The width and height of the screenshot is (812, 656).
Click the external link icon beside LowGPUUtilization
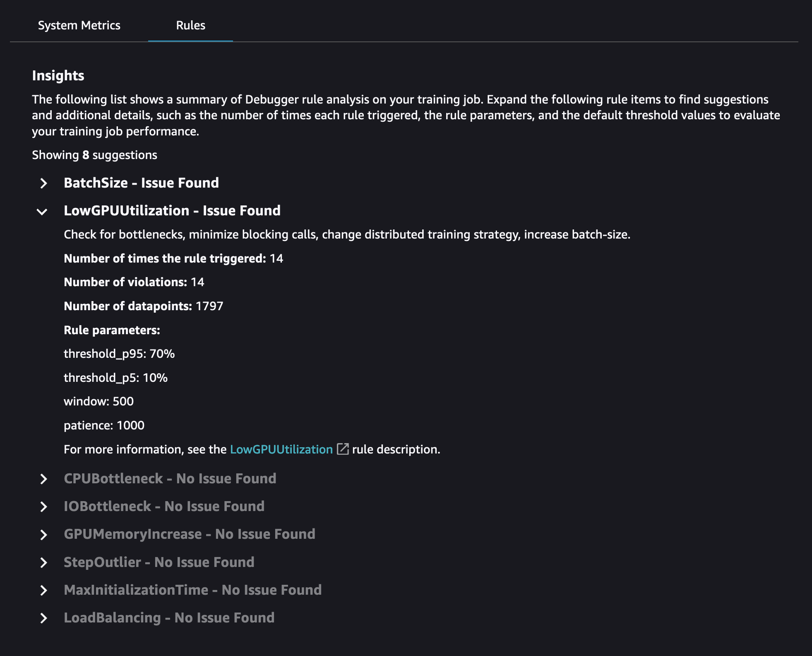(x=343, y=449)
